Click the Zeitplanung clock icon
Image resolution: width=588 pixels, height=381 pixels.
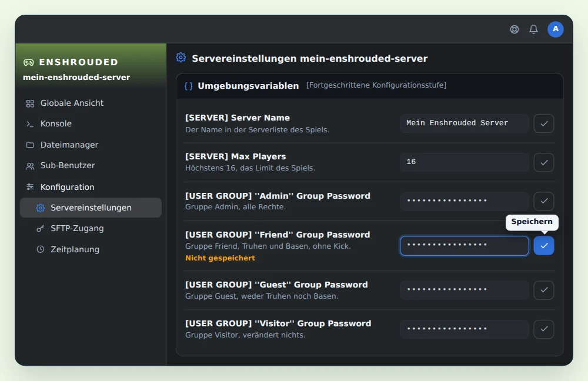(x=41, y=249)
